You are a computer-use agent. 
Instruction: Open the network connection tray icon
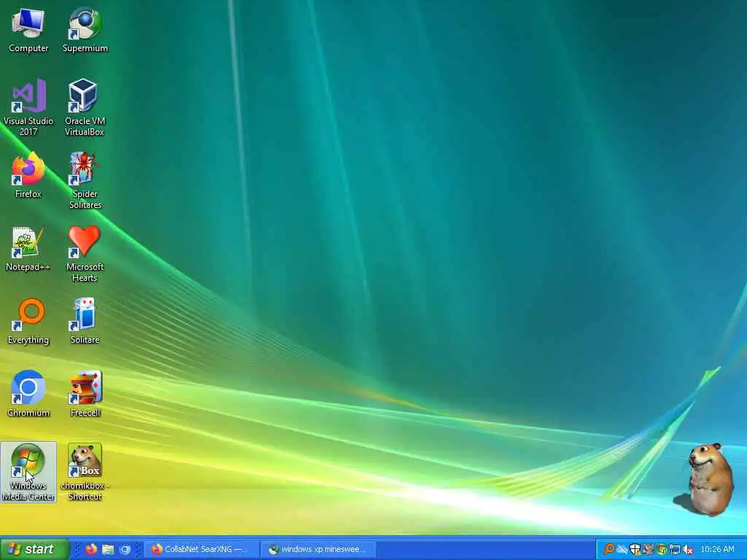[675, 550]
